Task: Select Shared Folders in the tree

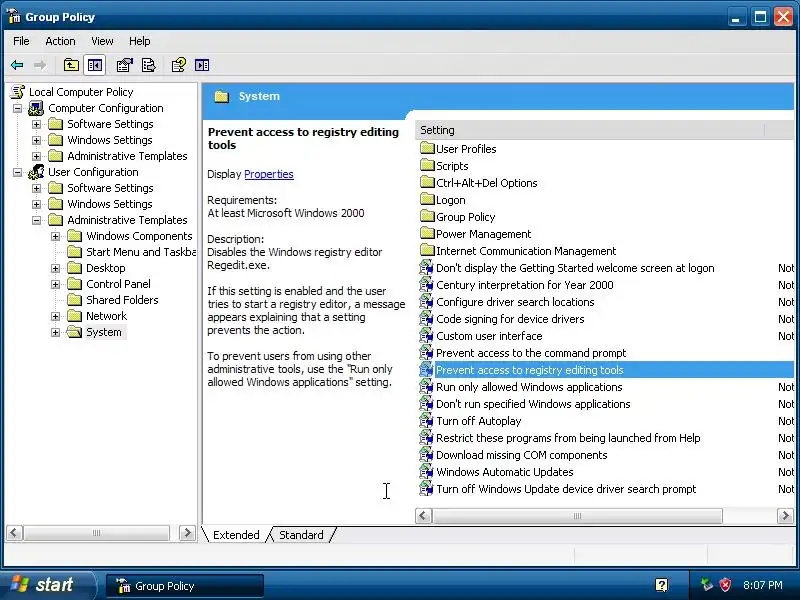Action: pos(122,300)
